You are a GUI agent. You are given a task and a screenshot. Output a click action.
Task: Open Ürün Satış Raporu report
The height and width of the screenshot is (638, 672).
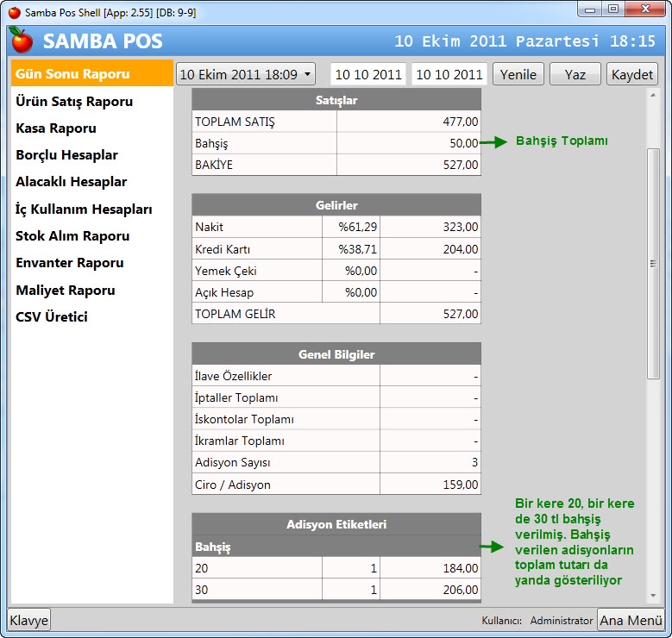point(74,102)
